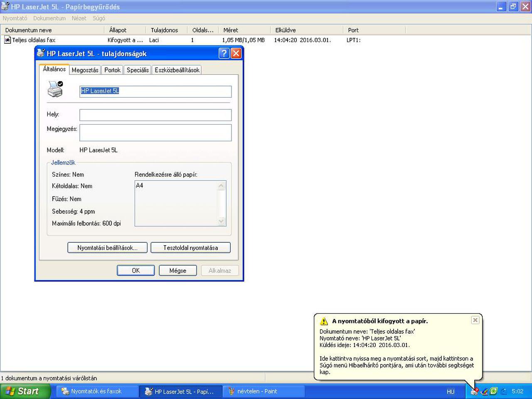Click the faint blue tray icon beside the clock
The image size is (532, 399).
coord(503,391)
